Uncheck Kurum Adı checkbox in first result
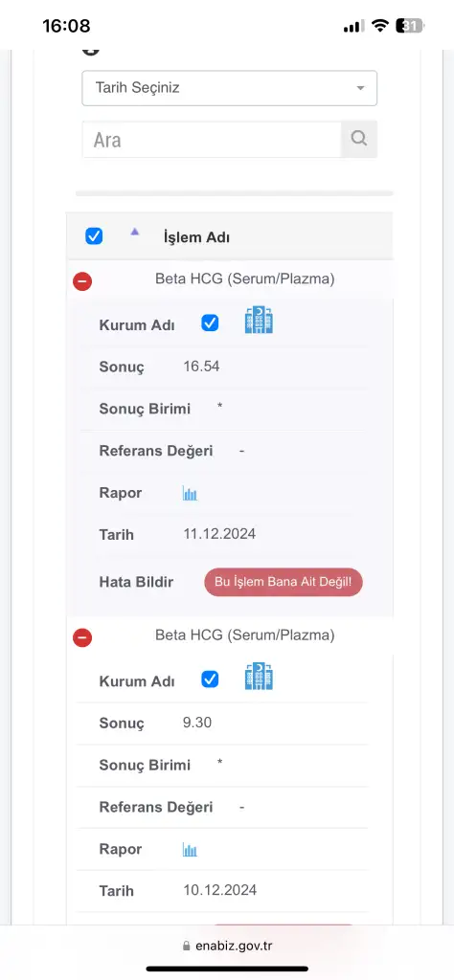This screenshot has height=980, width=454. pyautogui.click(x=210, y=323)
